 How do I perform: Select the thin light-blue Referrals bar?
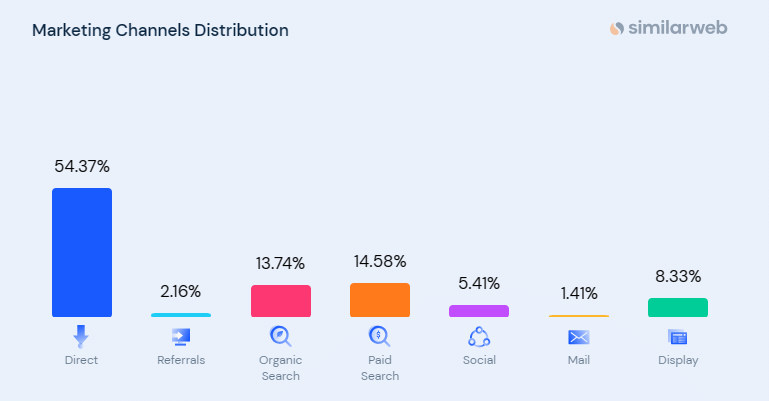(181, 315)
